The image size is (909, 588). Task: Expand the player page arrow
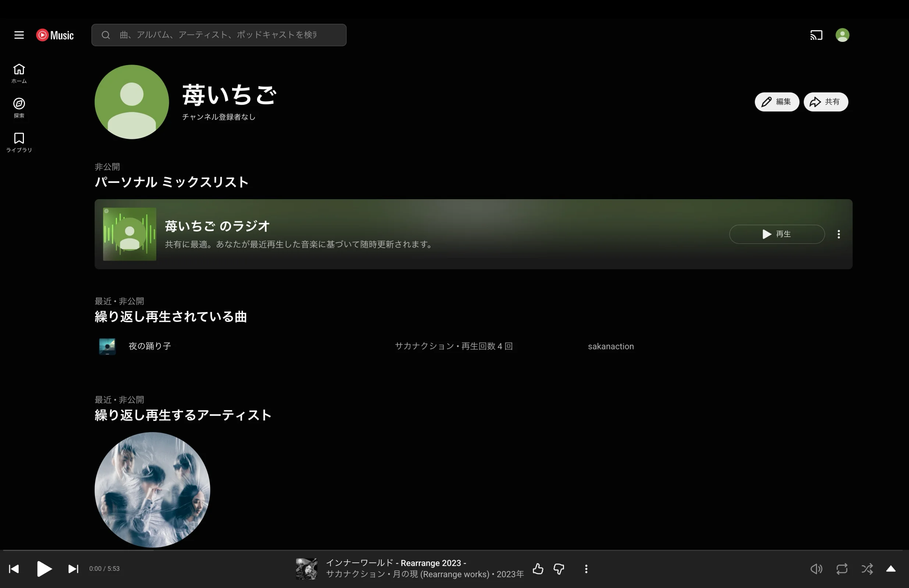pos(891,569)
